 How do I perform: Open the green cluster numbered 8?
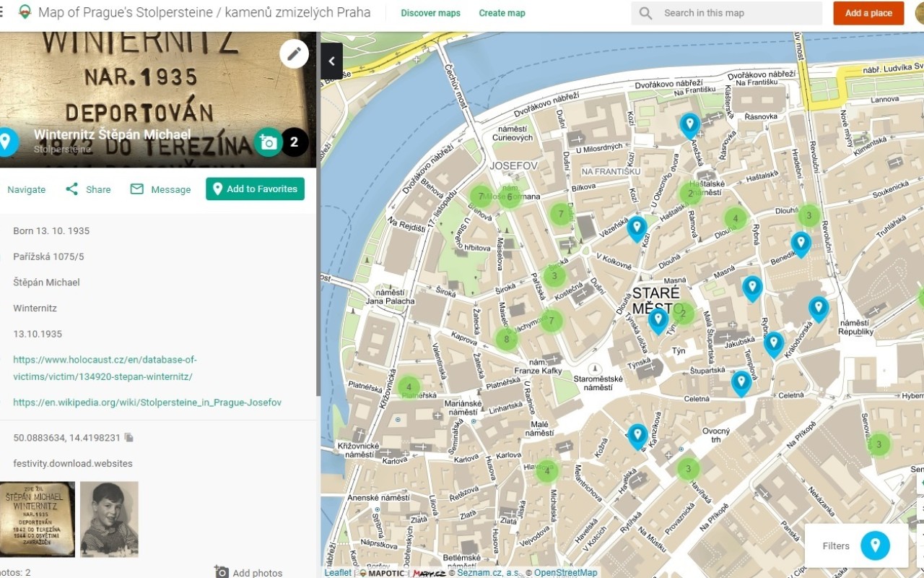[507, 339]
